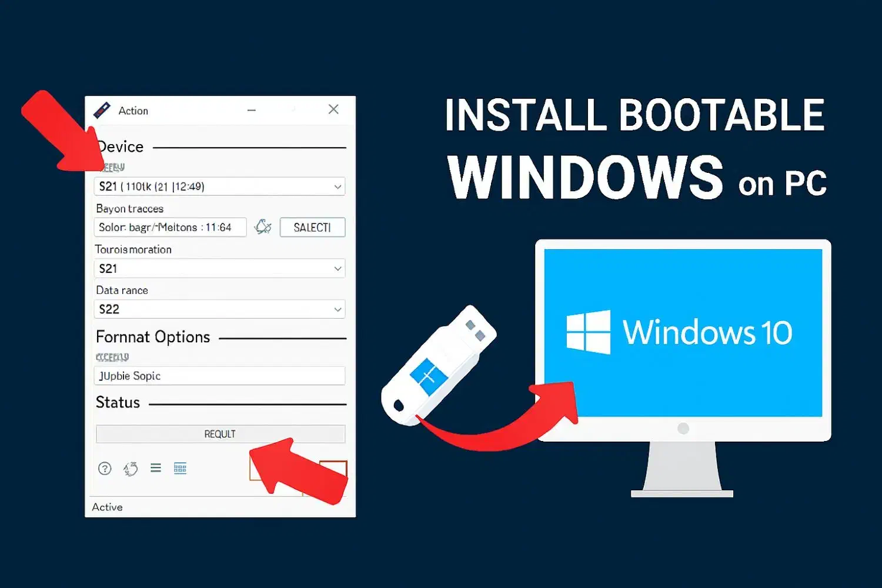Click the 'JUpbie Sopic' input field
Image resolution: width=882 pixels, height=588 pixels.
tap(219, 376)
